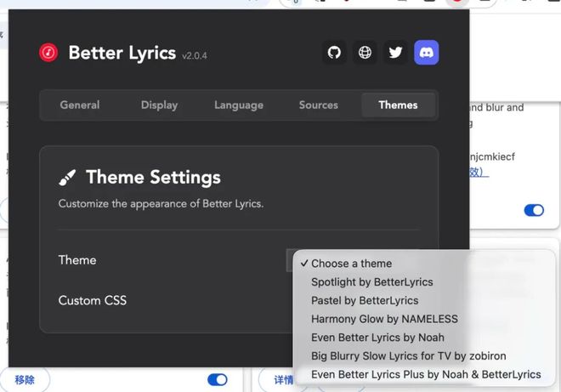The width and height of the screenshot is (561, 392).
Task: Click the Better Lyrics red logo icon
Action: point(48,53)
